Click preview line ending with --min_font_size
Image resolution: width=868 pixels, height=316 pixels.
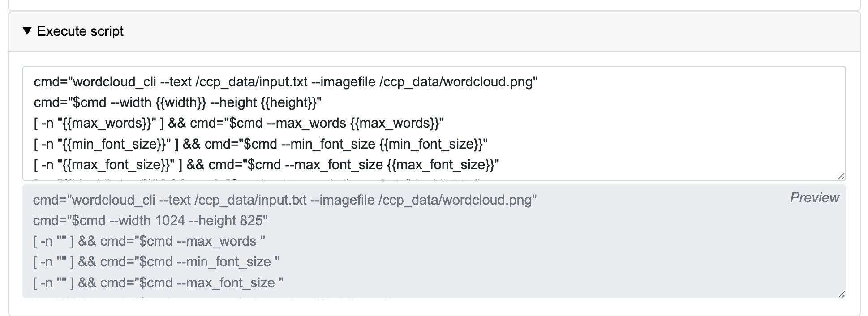(156, 261)
